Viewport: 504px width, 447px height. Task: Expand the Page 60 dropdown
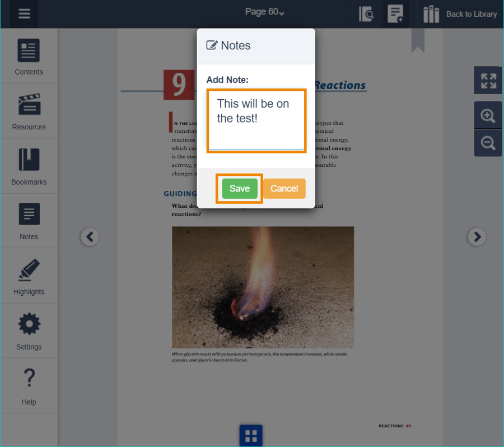pyautogui.click(x=265, y=12)
